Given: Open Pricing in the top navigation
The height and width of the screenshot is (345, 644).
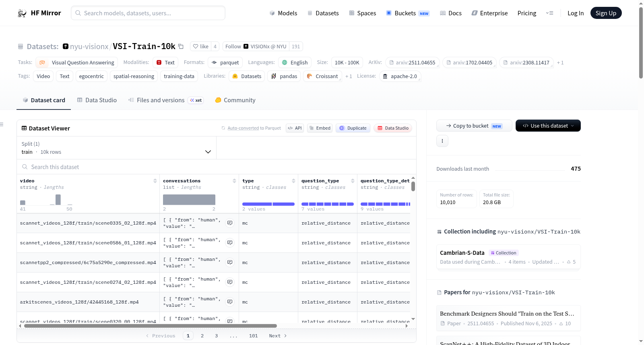Looking at the screenshot, I should pyautogui.click(x=527, y=13).
